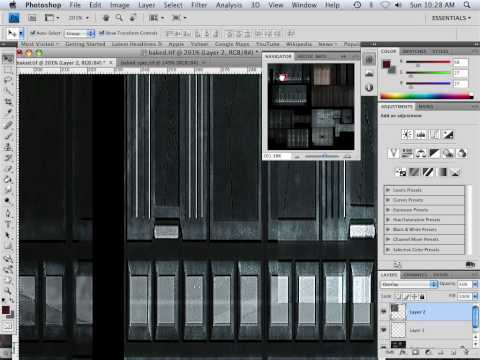Select the Eraser tool

7,169
